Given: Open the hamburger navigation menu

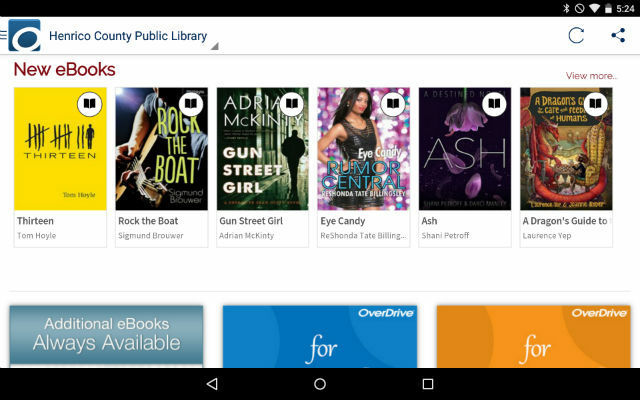Looking at the screenshot, I should [x=3, y=35].
